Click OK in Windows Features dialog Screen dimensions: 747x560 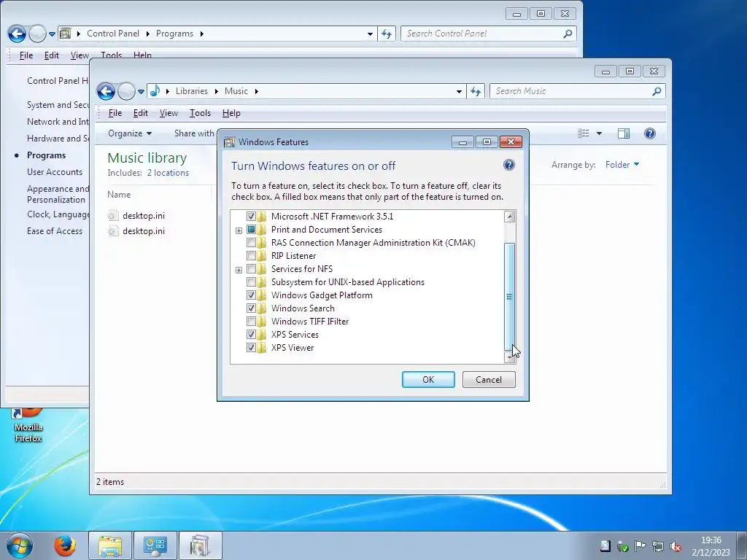click(x=428, y=379)
